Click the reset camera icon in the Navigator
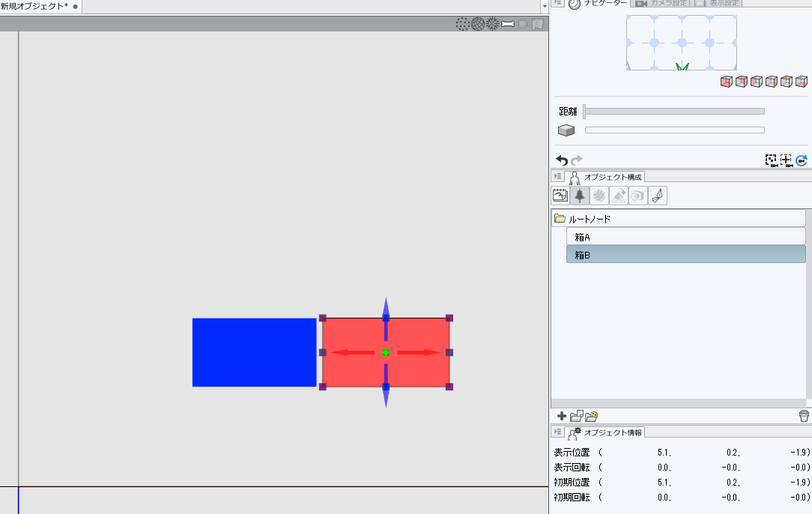The width and height of the screenshot is (812, 514). click(x=802, y=160)
